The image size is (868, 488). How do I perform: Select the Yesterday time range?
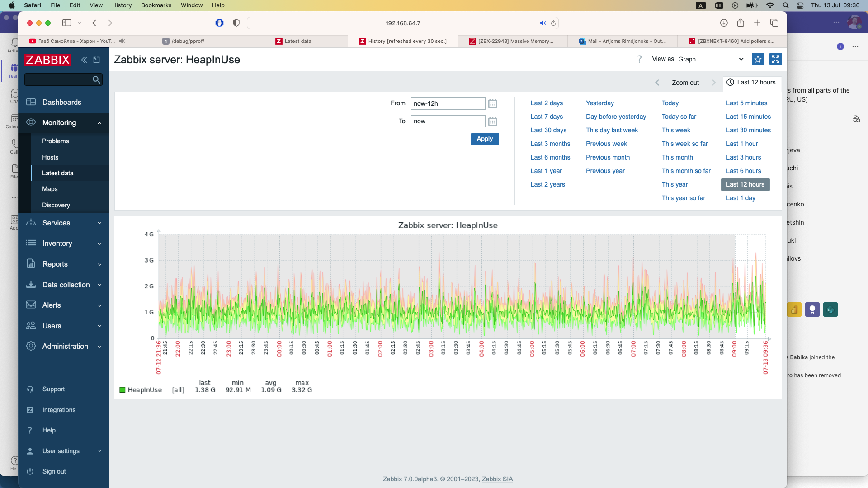[x=599, y=103]
